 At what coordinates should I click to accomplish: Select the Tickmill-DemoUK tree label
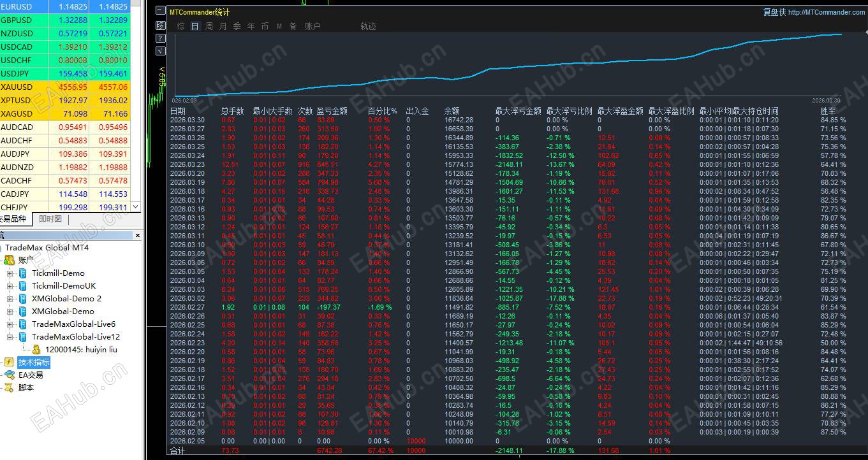[x=64, y=285]
